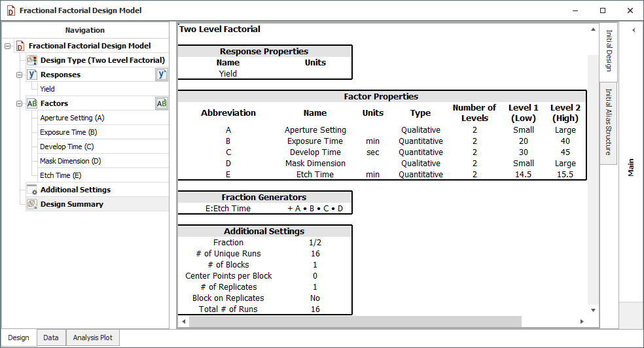The image size is (644, 348).
Task: Click the Design Type node icon
Action: (31, 60)
